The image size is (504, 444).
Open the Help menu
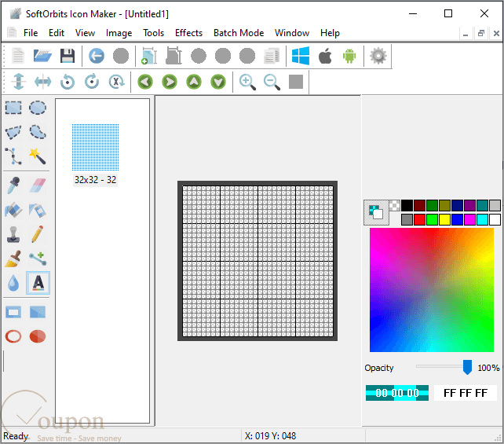pyautogui.click(x=330, y=33)
